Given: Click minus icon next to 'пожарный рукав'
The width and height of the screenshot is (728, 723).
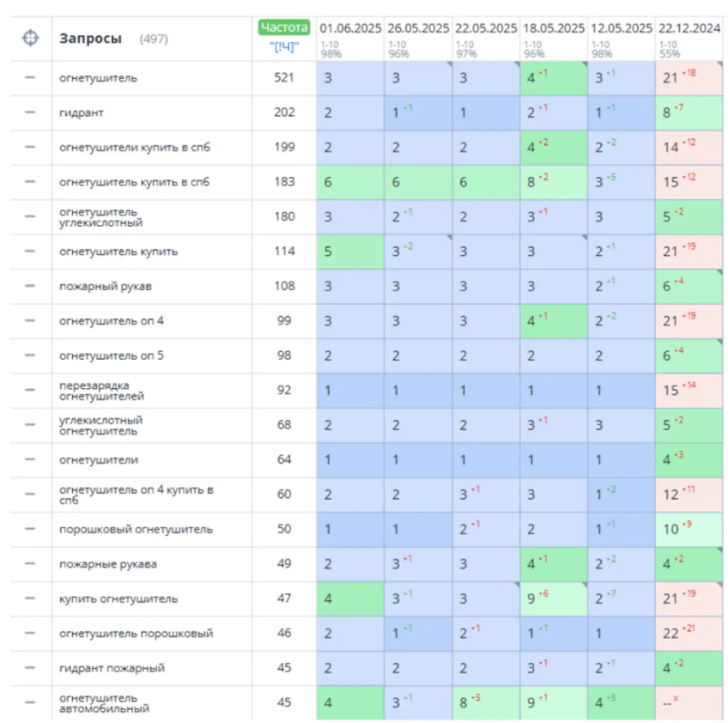Looking at the screenshot, I should pos(30,286).
